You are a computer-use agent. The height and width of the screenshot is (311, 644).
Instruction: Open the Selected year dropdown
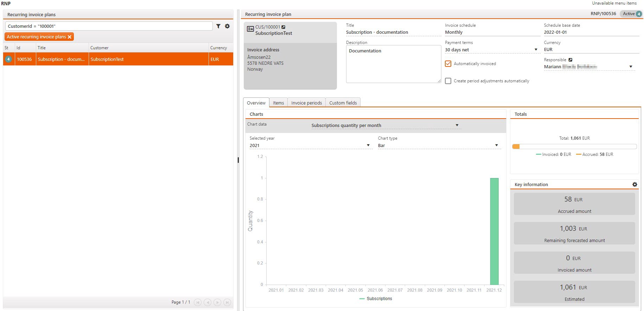(x=368, y=145)
